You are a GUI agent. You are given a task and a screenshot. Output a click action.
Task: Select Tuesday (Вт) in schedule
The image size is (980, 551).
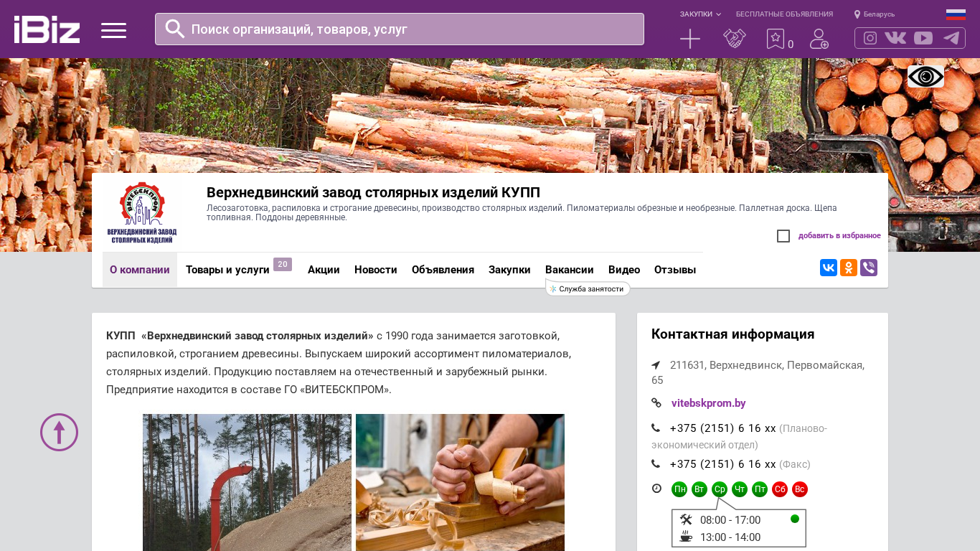[699, 489]
